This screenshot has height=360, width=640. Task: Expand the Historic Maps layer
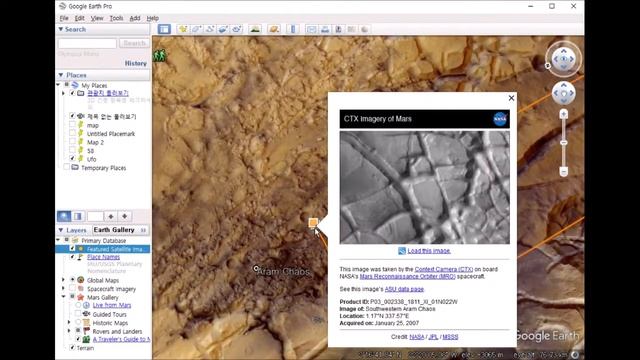69,322
